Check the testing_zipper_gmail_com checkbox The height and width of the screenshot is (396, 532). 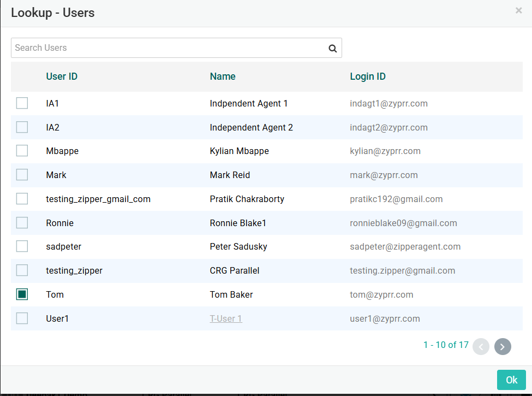tap(22, 199)
